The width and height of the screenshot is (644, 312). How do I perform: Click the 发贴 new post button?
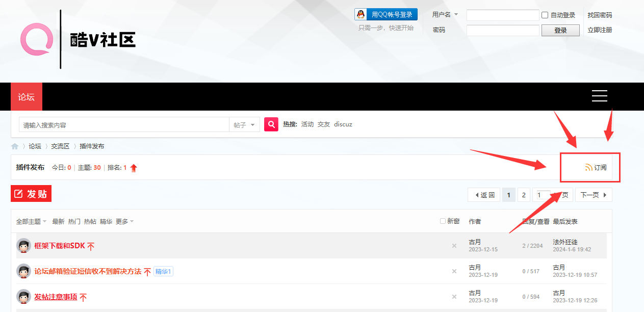31,194
